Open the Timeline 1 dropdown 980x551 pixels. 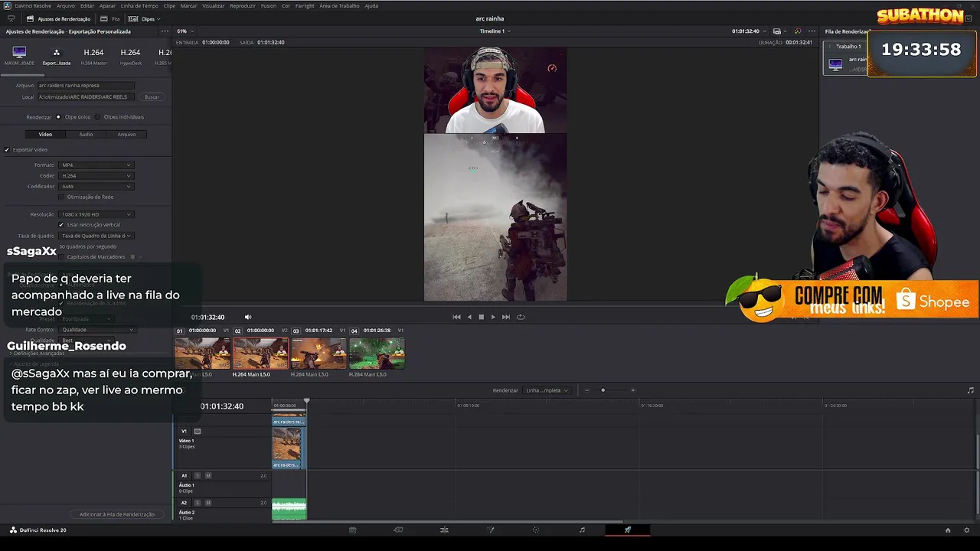coord(495,31)
